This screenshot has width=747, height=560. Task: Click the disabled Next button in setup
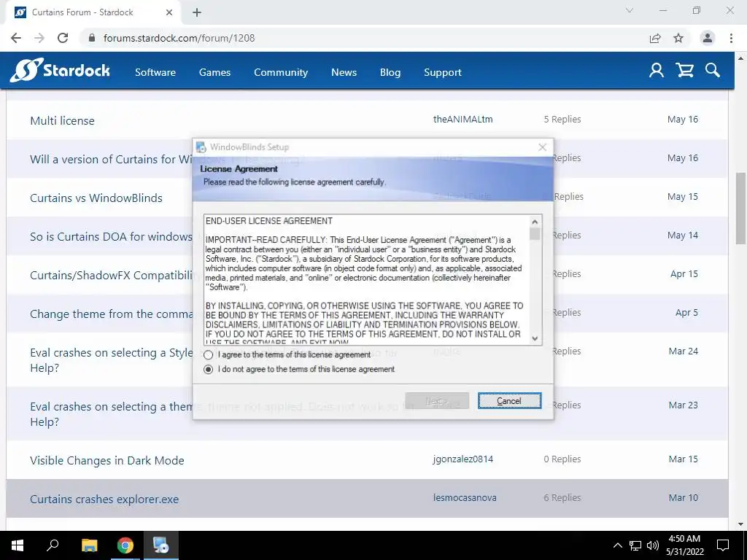point(437,401)
